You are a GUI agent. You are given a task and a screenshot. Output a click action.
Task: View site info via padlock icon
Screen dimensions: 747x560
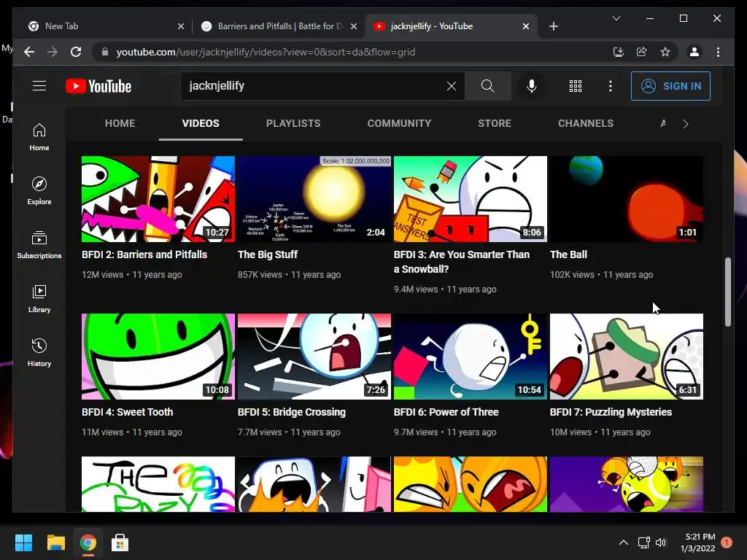105,52
